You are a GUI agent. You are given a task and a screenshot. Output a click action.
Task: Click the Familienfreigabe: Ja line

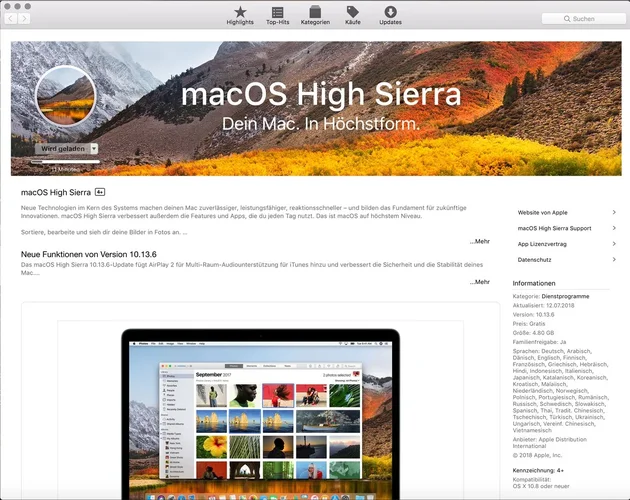tap(539, 342)
